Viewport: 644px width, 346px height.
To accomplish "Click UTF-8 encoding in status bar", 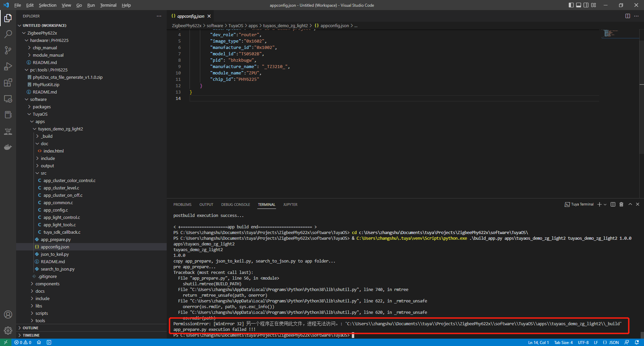I will point(583,342).
